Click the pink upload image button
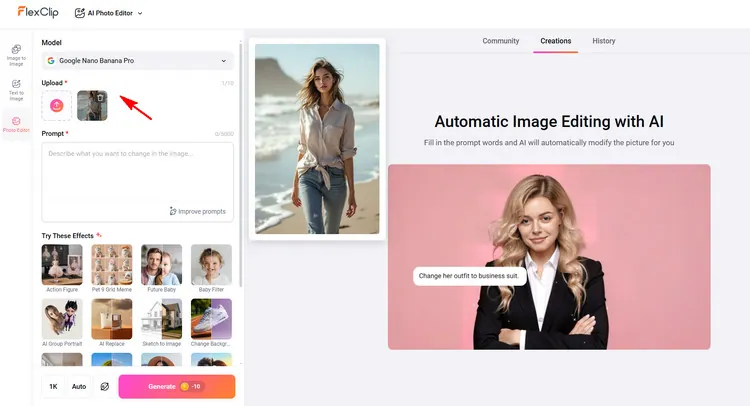The image size is (750, 406). point(57,105)
